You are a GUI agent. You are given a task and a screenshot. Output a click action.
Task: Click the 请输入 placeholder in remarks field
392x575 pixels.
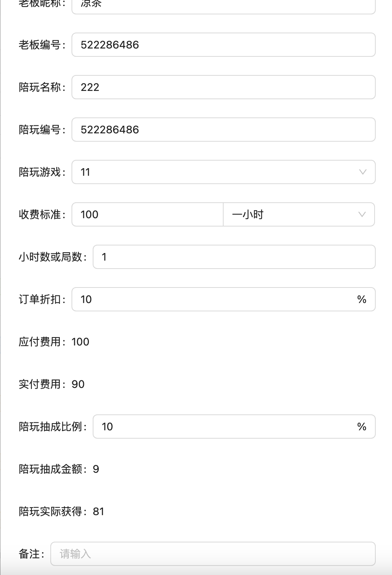click(75, 554)
